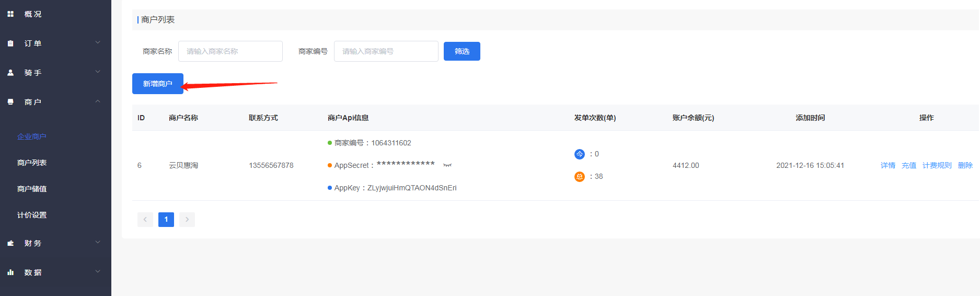Focus the 商家编号 input field
This screenshot has height=296, width=980.
pyautogui.click(x=386, y=51)
